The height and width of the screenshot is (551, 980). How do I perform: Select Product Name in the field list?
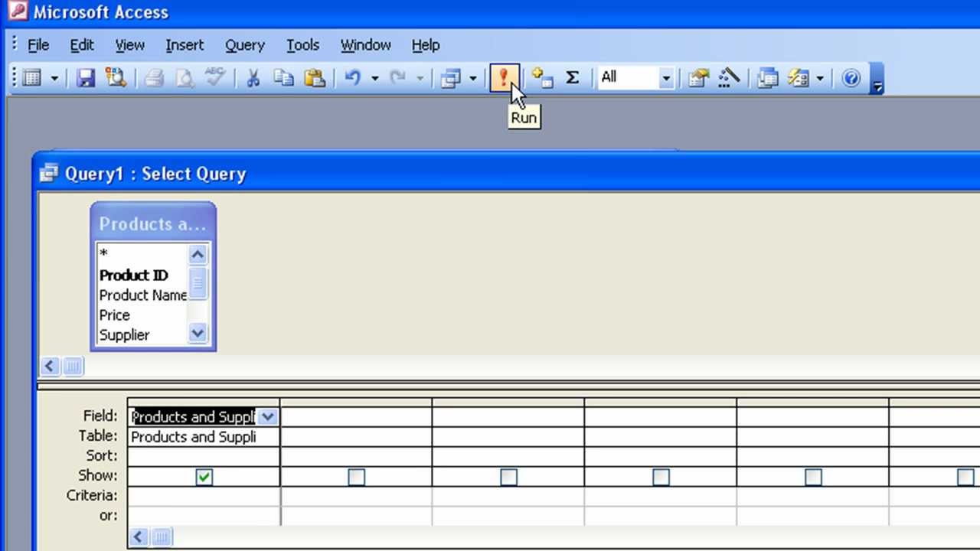coord(143,295)
